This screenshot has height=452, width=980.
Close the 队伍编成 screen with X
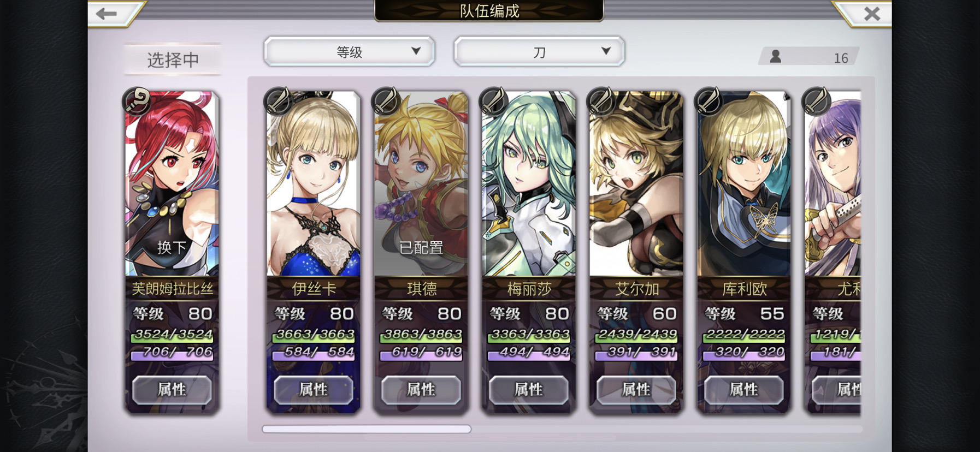point(872,13)
